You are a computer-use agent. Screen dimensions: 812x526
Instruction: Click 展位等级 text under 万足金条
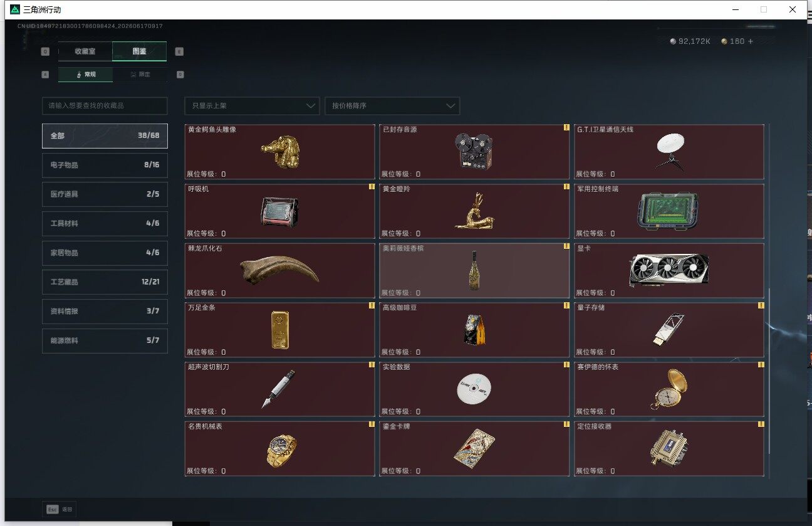[206, 352]
